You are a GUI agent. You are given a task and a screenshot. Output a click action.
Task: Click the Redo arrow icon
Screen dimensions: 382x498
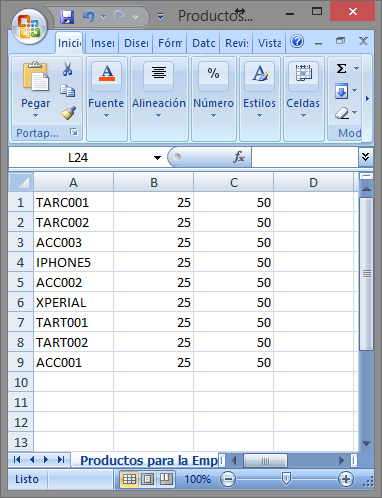tap(120, 16)
